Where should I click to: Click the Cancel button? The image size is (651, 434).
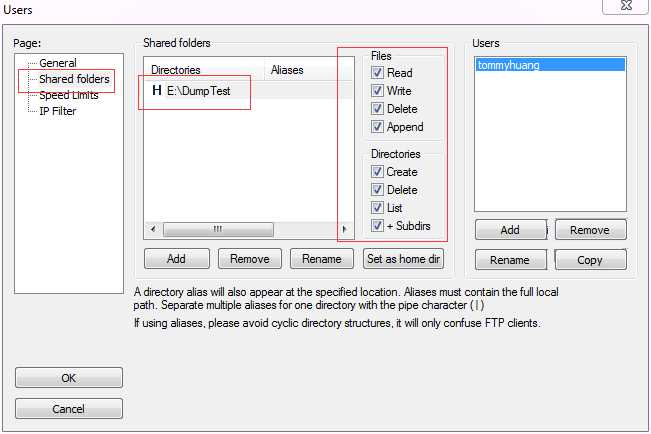coord(69,409)
